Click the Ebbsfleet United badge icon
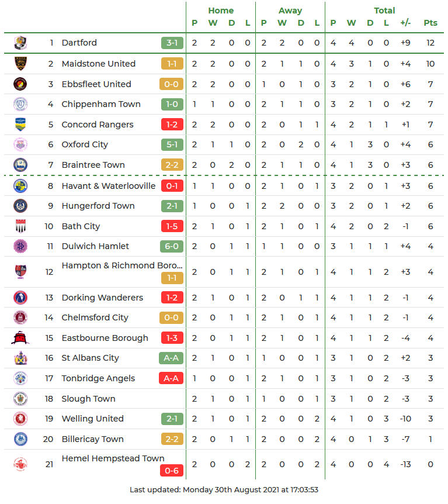 pos(20,84)
